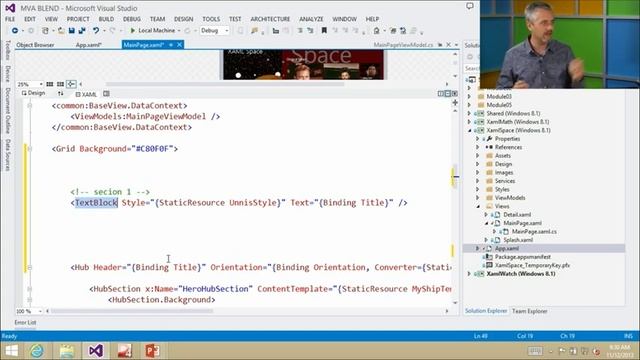Click the Undo arrow icon
Screen dimensions: 640x360
pyautogui.click(x=96, y=31)
